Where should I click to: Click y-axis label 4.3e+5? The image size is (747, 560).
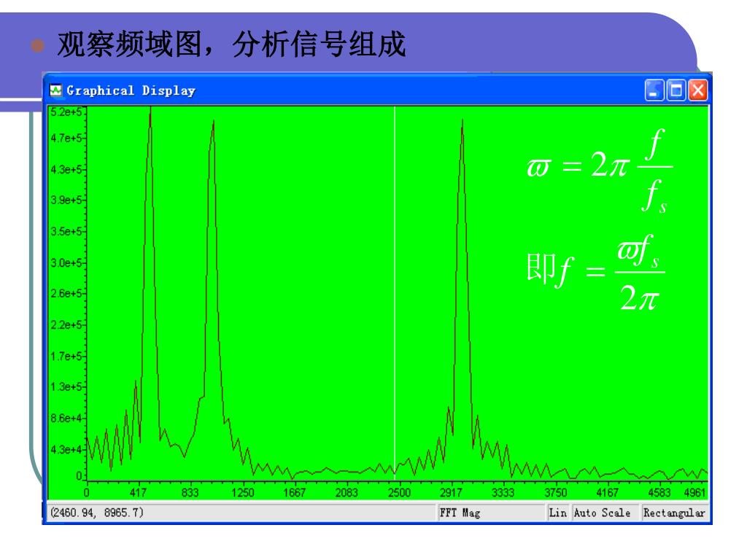(66, 169)
